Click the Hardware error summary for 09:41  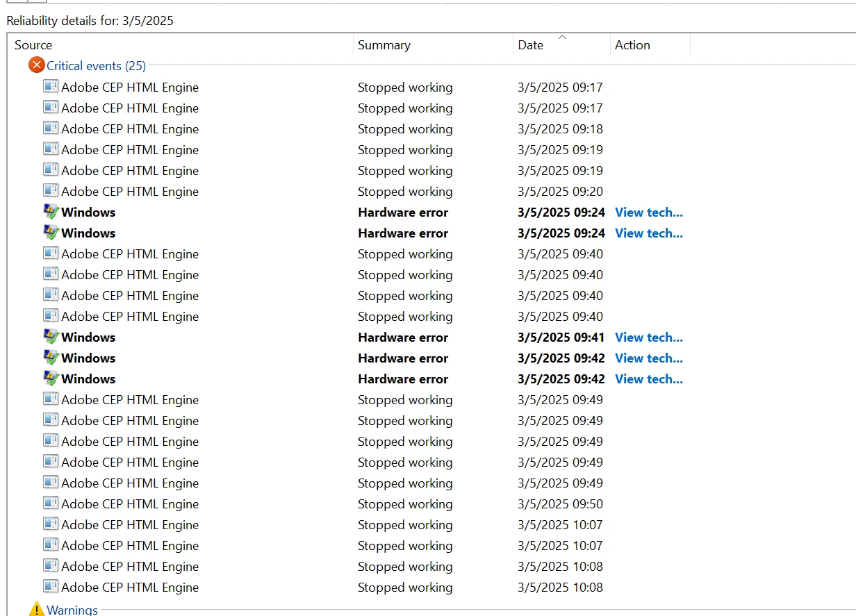[x=403, y=338]
